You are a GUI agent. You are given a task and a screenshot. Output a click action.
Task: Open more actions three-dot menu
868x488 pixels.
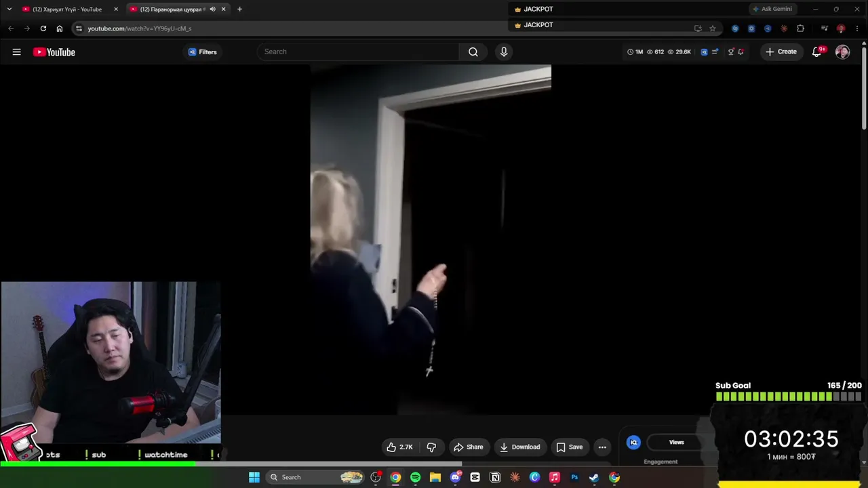coord(602,447)
